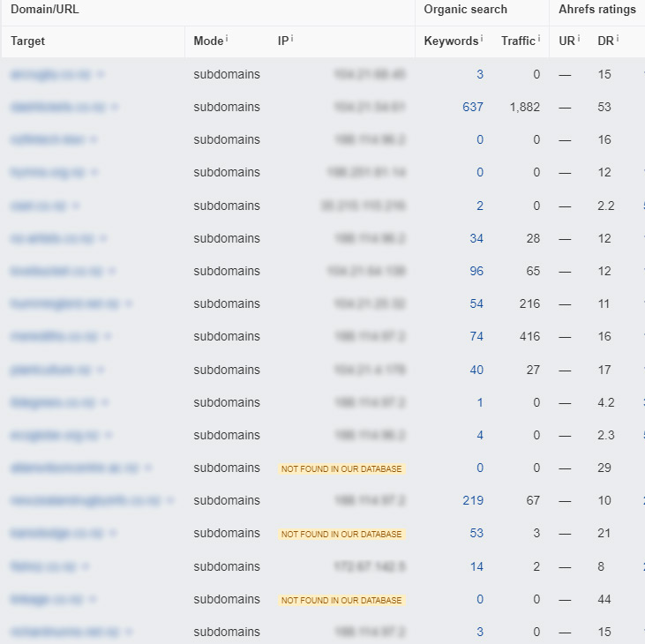Click the info icon beside the IP header
This screenshot has height=644, width=645.
[292, 39]
